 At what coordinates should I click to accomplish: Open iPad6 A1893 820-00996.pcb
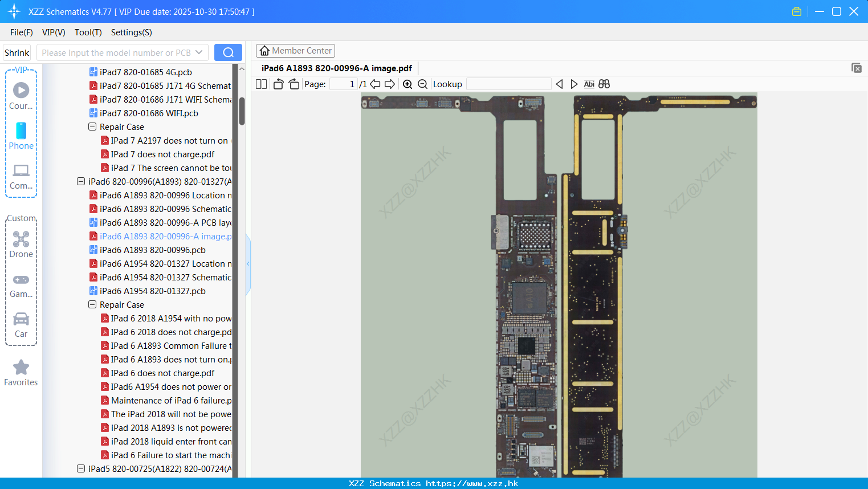point(147,250)
